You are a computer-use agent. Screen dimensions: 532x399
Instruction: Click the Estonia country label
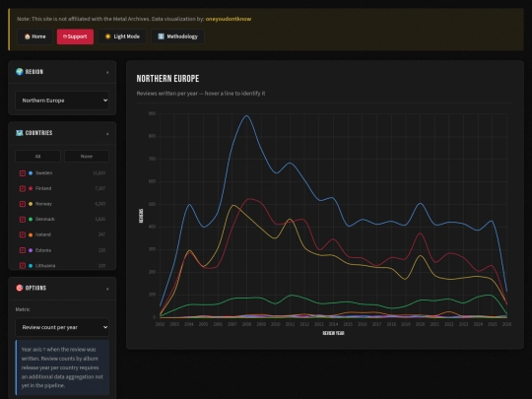pyautogui.click(x=43, y=250)
